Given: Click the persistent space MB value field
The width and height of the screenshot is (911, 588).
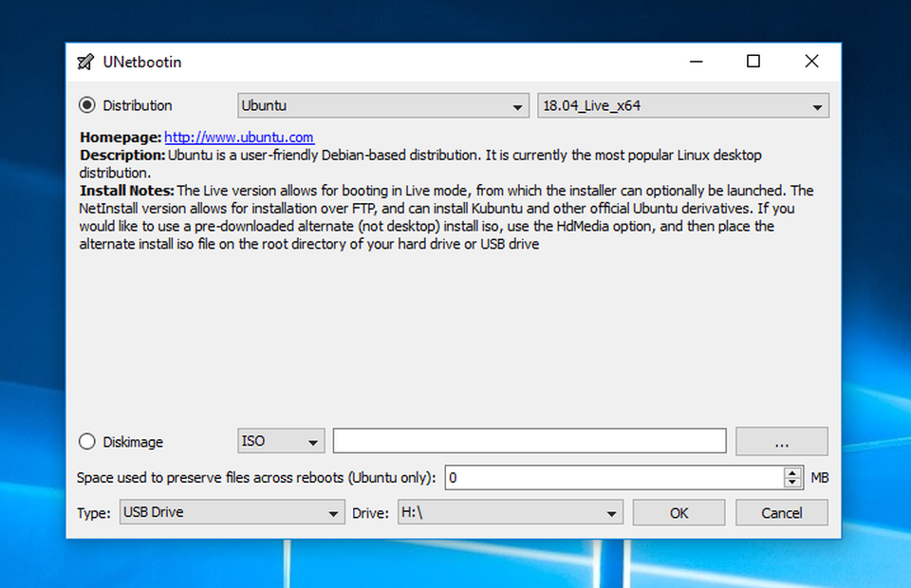Looking at the screenshot, I should [614, 478].
